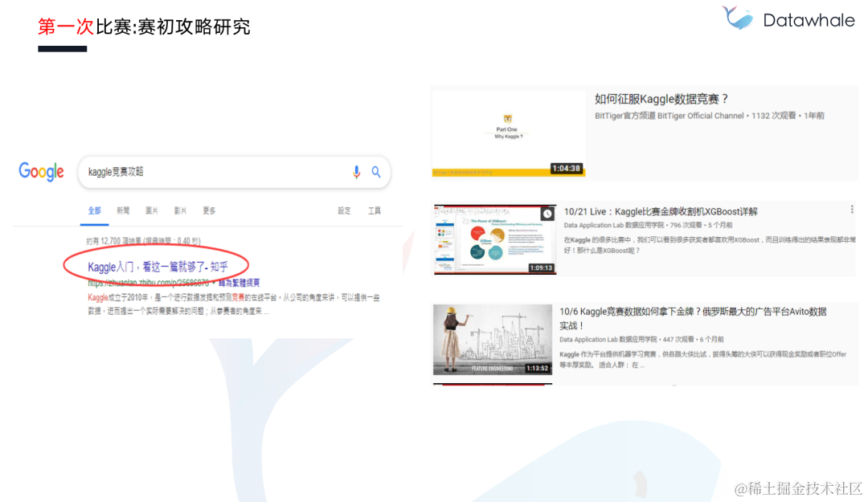Open the 'Kaggle竞赛数据如何拿下金牌' Avito video title
The width and height of the screenshot is (868, 502).
[693, 318]
